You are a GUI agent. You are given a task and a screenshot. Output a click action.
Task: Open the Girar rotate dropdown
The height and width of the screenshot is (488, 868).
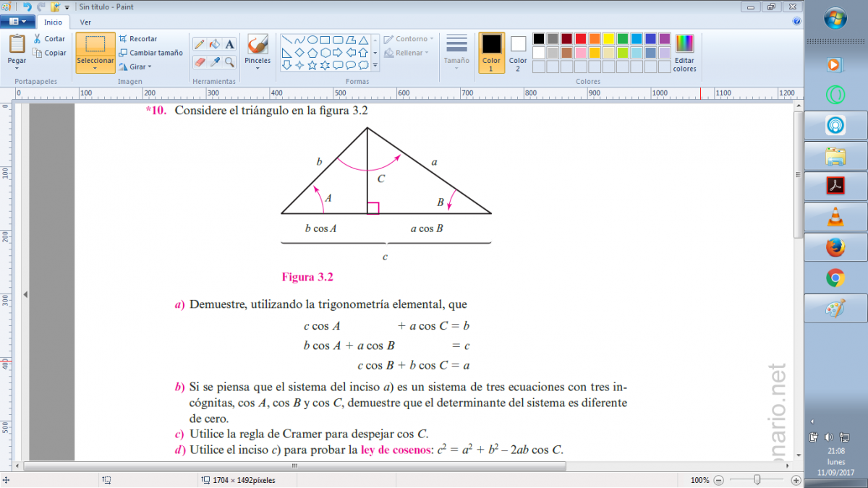[135, 67]
